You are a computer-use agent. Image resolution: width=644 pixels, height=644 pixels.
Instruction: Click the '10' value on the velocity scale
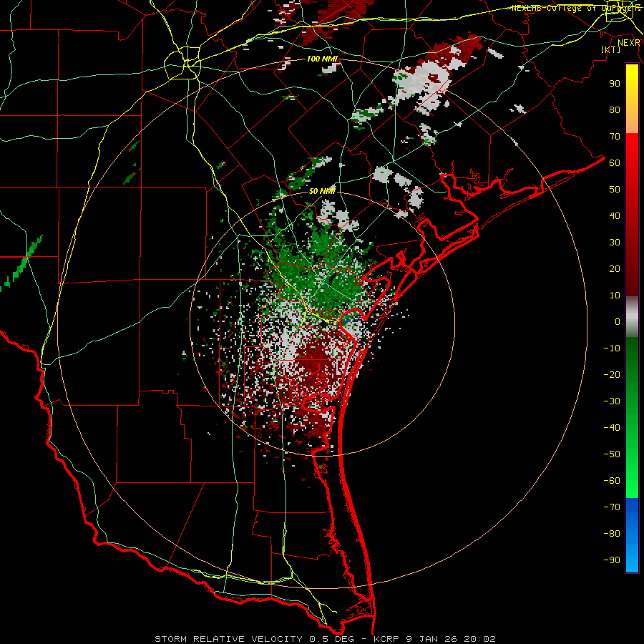pos(615,296)
